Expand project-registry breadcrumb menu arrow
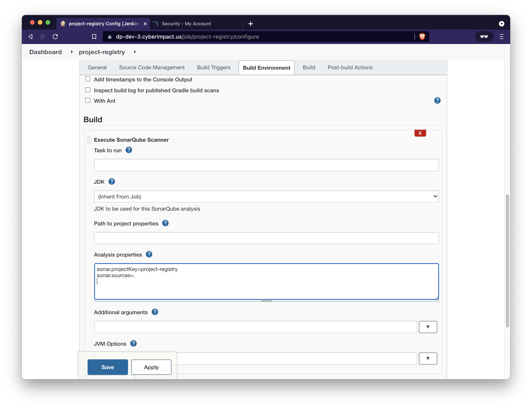Image resolution: width=532 pixels, height=408 pixels. click(x=135, y=52)
